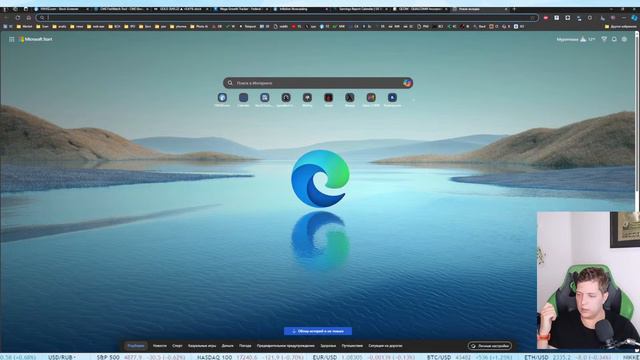Select the Ситуация на дорогах feed tab
This screenshot has width=640, height=360.
tap(385, 346)
